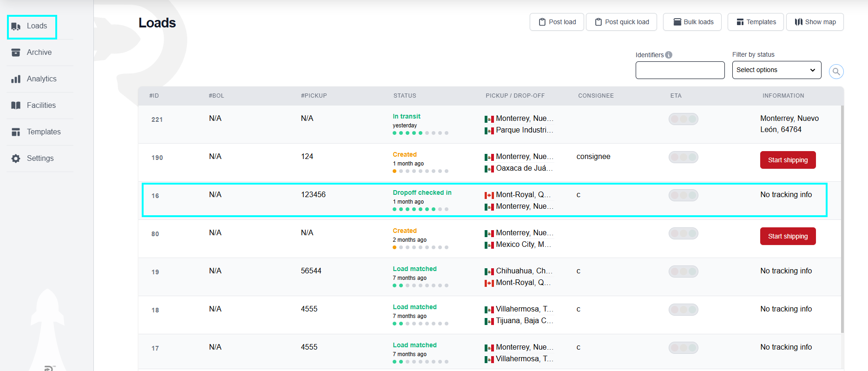Click the Mexico flag beside Tijuana, Baja C…

(489, 321)
